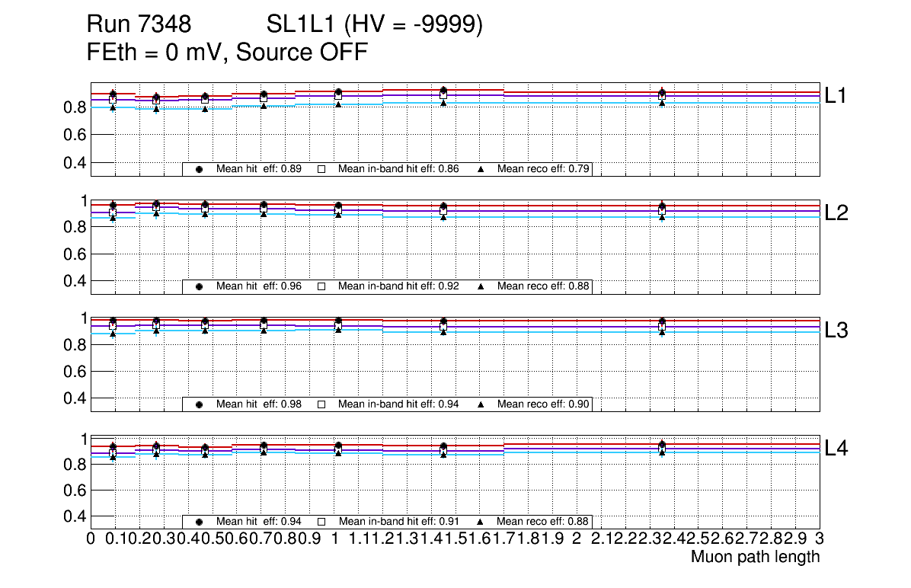The width and height of the screenshot is (911, 588).
Task: Click the 'Run 7348' title text
Action: coord(139,25)
